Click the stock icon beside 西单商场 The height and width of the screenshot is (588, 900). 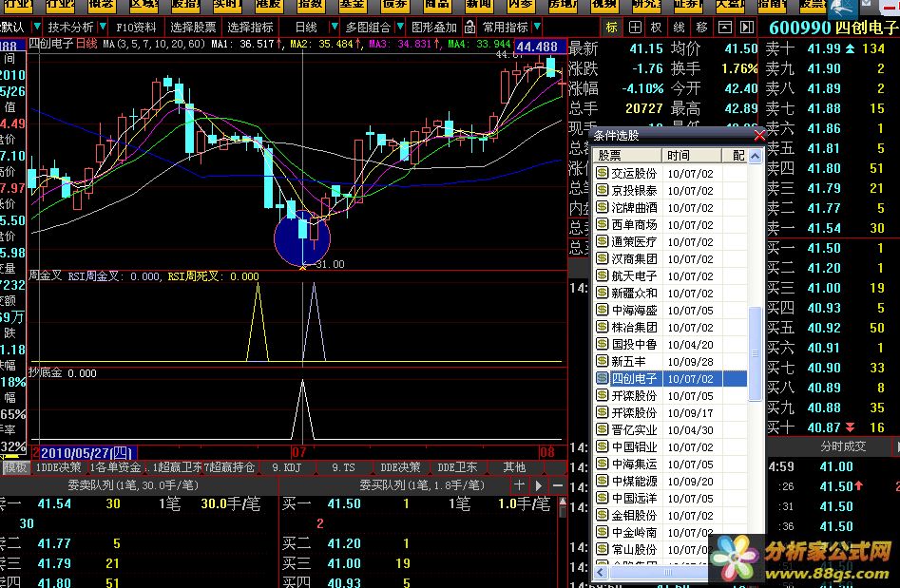tap(602, 224)
